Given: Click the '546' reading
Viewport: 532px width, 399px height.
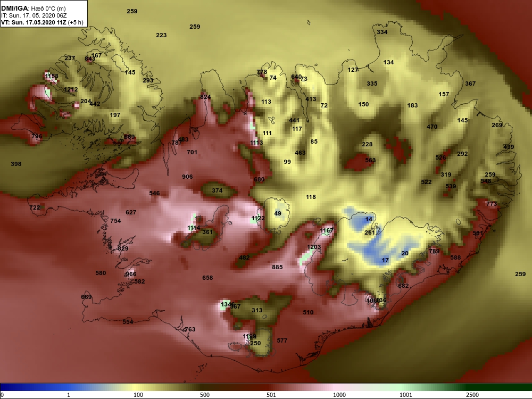Looking at the screenshot, I should pos(154,193).
